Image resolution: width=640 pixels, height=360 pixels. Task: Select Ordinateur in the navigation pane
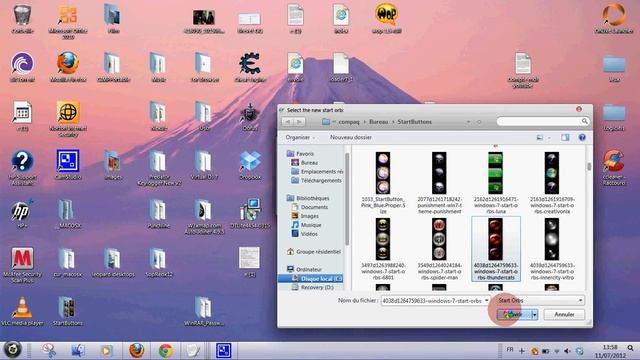click(x=309, y=269)
